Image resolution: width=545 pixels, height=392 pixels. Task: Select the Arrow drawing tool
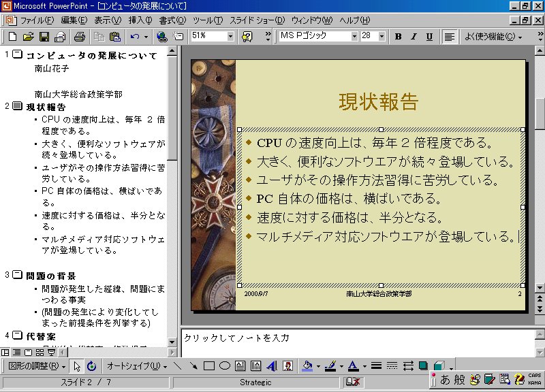click(x=193, y=365)
